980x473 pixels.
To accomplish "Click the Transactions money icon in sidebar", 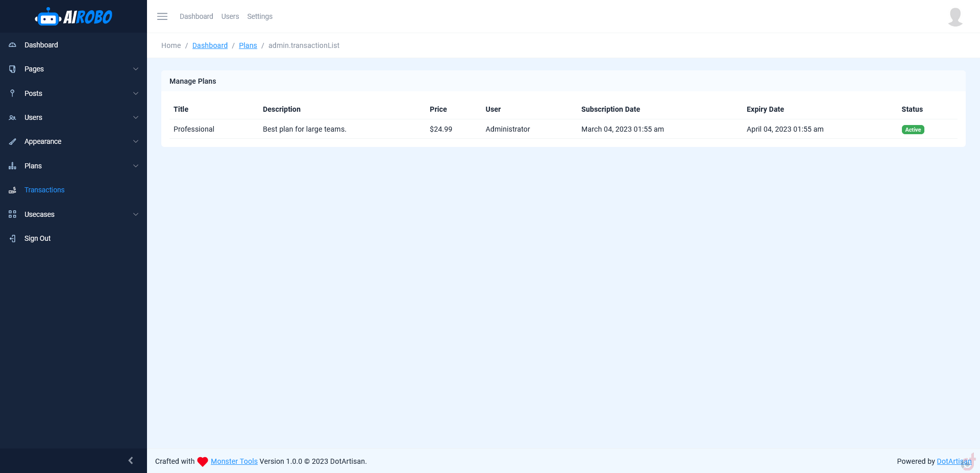I will pos(13,190).
